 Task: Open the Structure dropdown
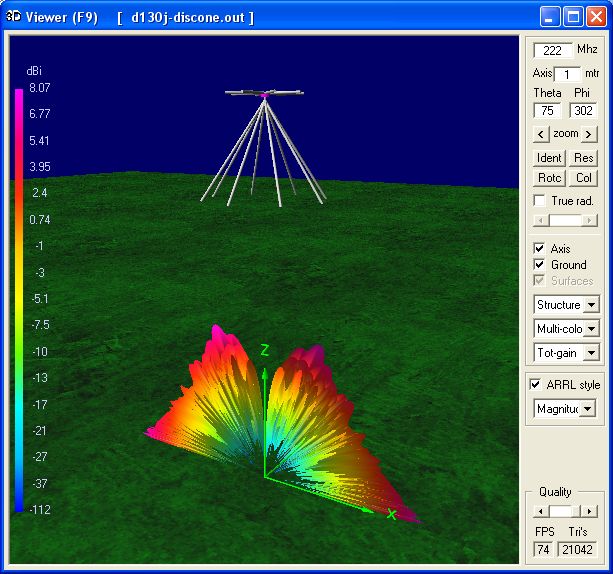coord(591,305)
